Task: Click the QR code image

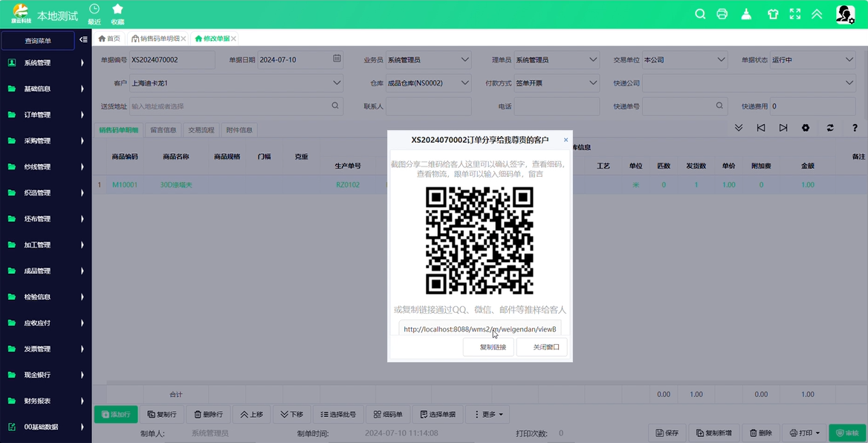Action: (479, 240)
